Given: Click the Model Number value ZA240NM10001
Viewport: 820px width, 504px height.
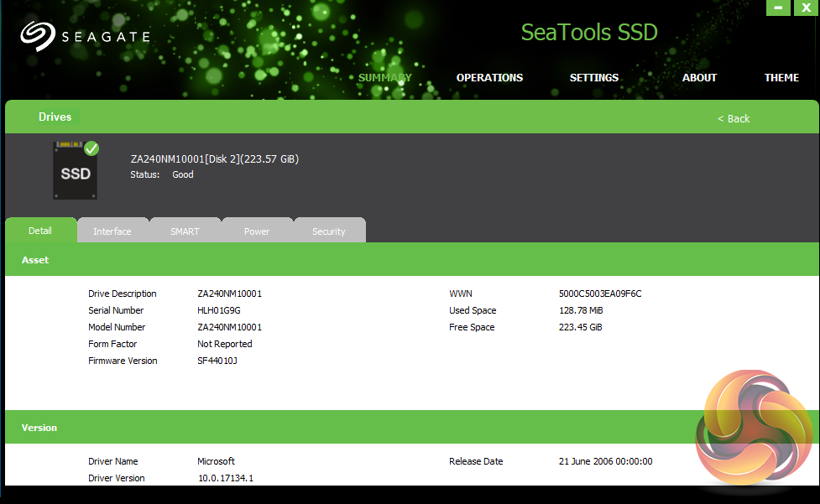Looking at the screenshot, I should click(x=230, y=327).
